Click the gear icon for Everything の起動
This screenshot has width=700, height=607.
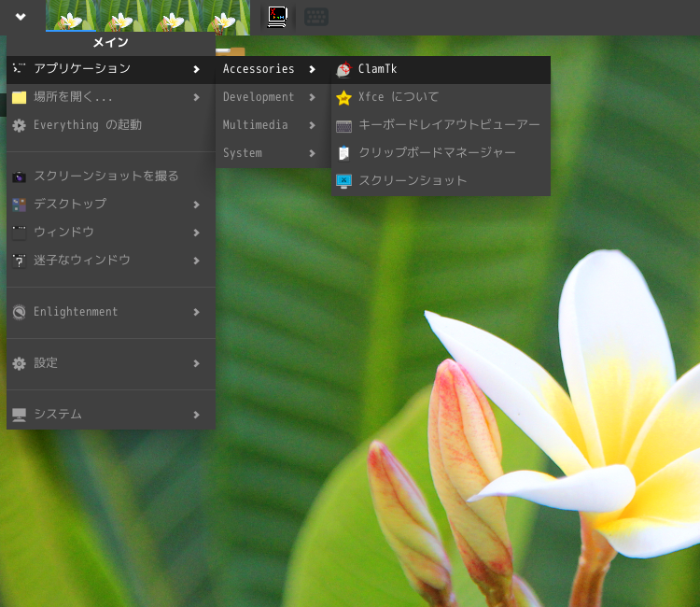click(19, 125)
